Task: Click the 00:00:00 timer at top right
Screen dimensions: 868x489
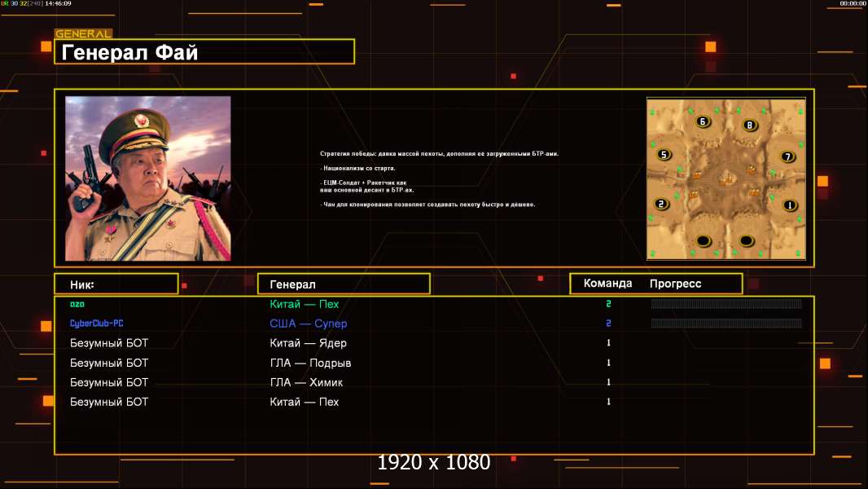Action: pyautogui.click(x=853, y=3)
